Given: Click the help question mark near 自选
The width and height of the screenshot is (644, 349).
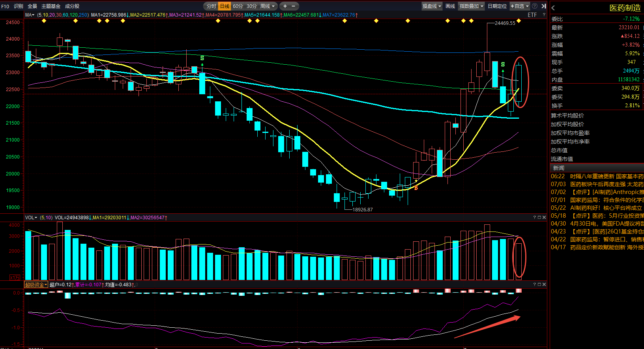Looking at the screenshot, I should (x=535, y=6).
